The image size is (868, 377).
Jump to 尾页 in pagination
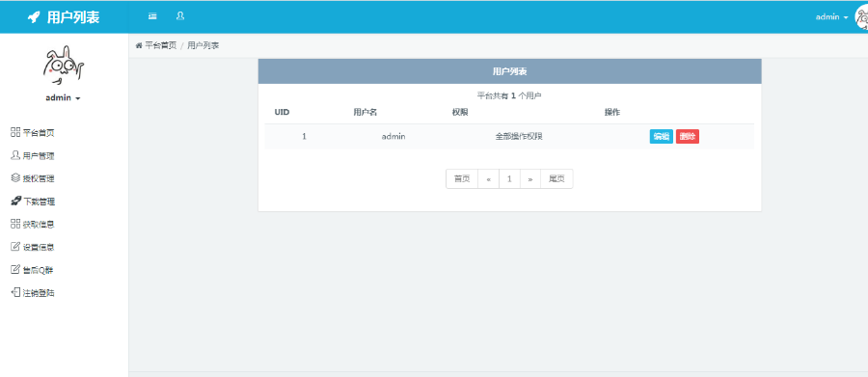click(556, 178)
